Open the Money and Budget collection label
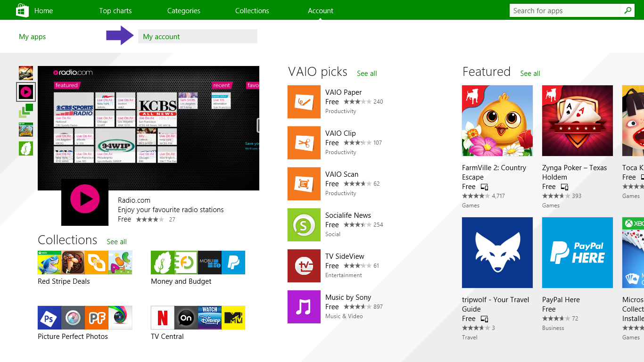 [x=181, y=281]
